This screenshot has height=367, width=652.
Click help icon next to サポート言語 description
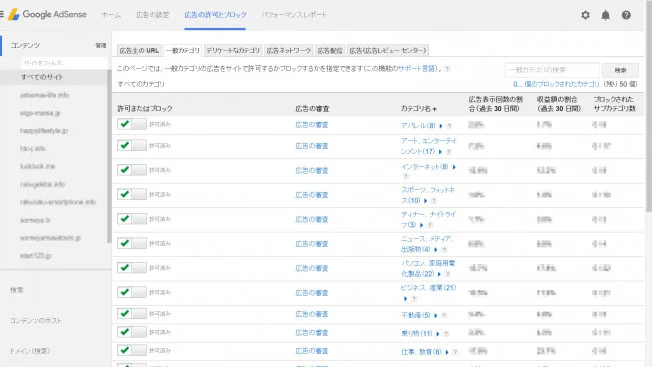(x=447, y=69)
